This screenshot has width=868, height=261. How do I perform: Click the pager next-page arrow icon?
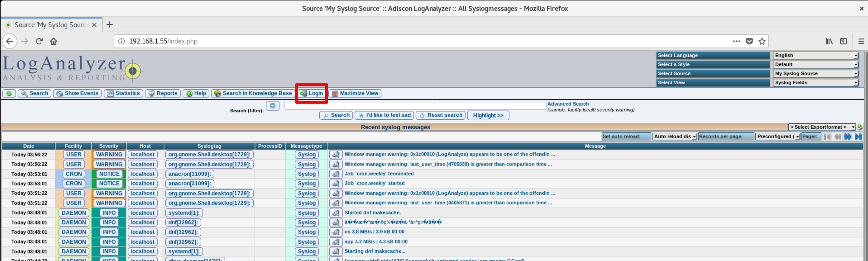point(848,137)
